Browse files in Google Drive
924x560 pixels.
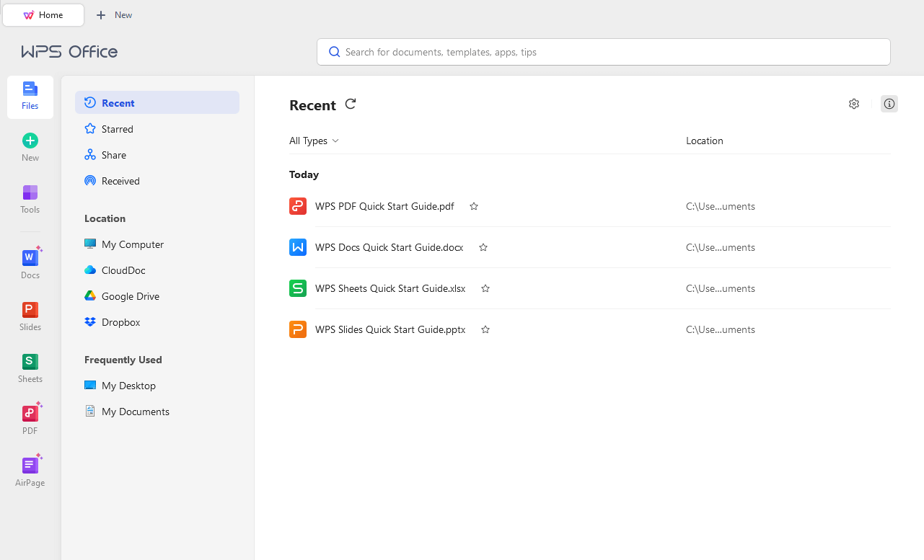coord(130,295)
